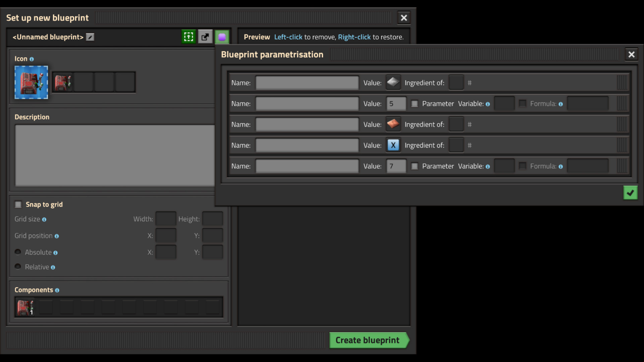Close the Set up new blueprint window
Image resolution: width=644 pixels, height=362 pixels.
tap(404, 18)
